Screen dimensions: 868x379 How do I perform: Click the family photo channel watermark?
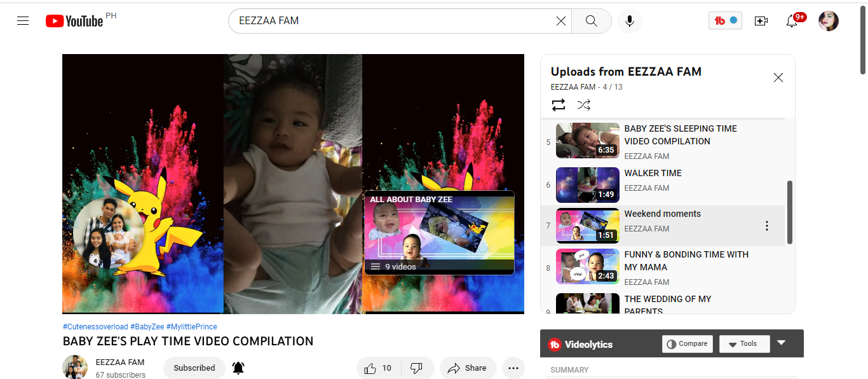tap(108, 234)
